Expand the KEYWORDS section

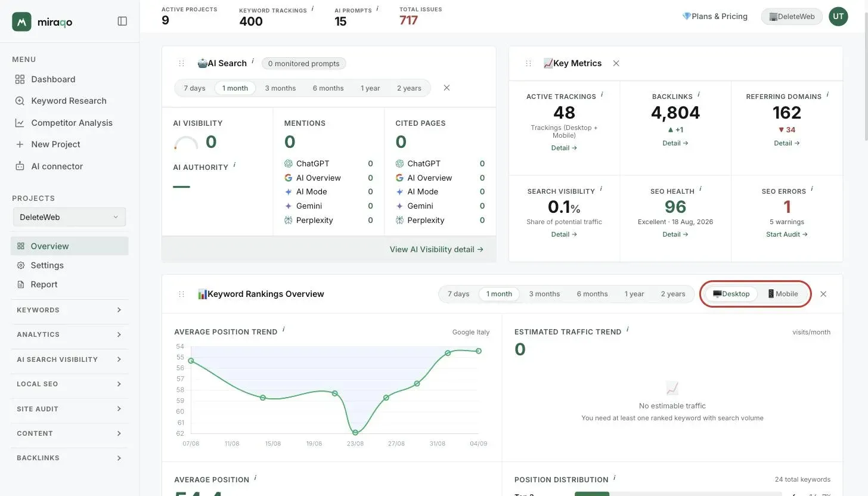pos(69,310)
